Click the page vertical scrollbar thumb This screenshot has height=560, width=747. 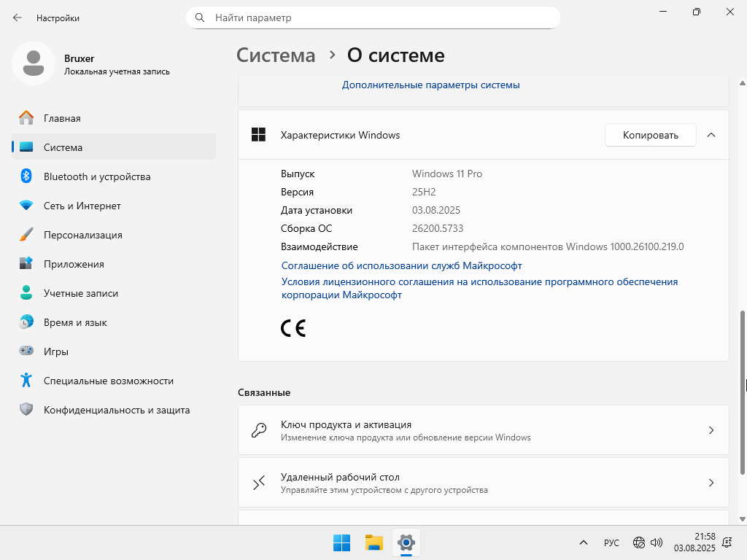tap(742, 392)
